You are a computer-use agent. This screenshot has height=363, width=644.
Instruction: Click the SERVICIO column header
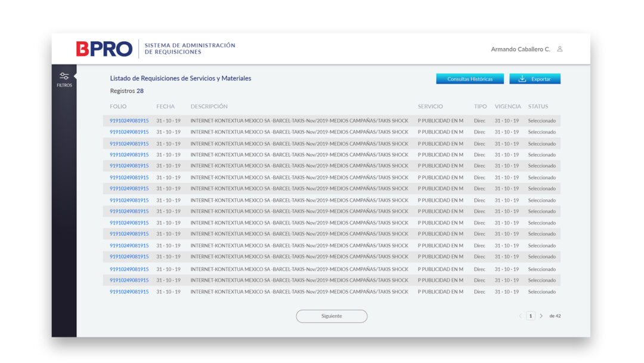tap(430, 106)
